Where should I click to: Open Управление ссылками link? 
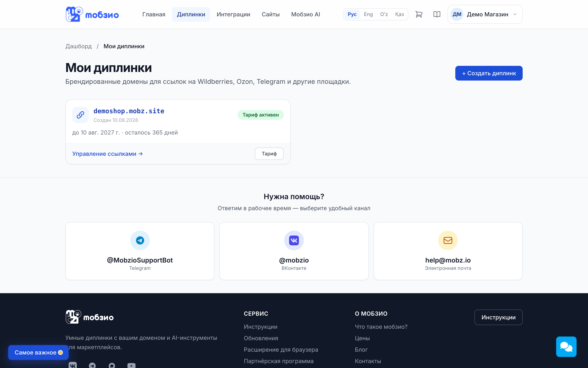(107, 154)
